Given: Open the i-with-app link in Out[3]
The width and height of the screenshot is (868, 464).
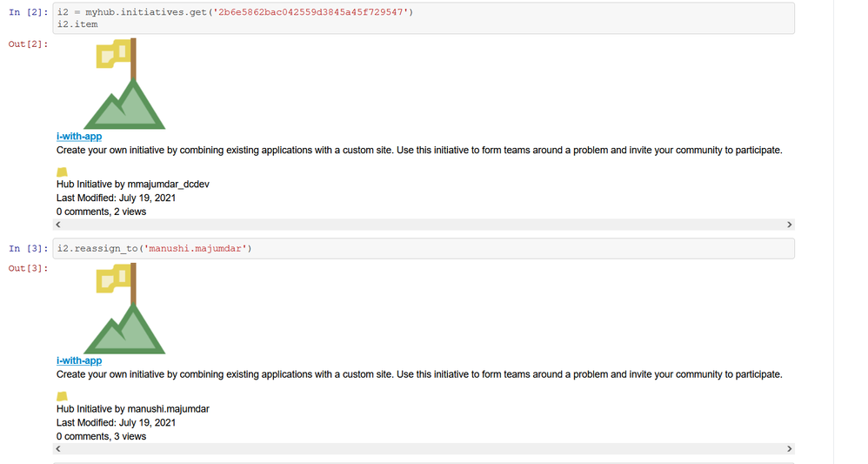Looking at the screenshot, I should click(79, 360).
